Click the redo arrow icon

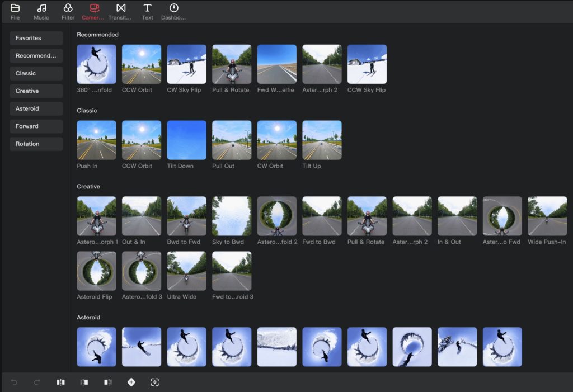(37, 382)
